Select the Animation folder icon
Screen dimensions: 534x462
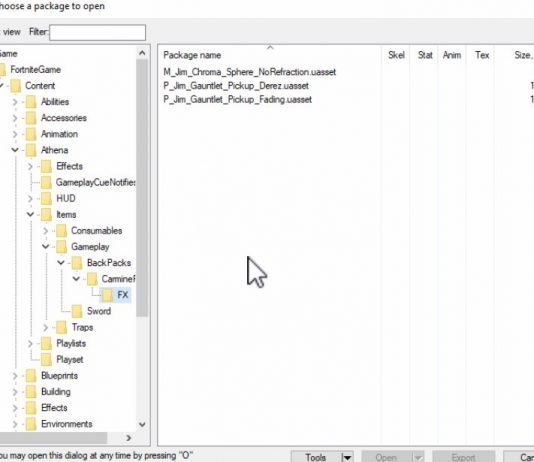pyautogui.click(x=31, y=134)
